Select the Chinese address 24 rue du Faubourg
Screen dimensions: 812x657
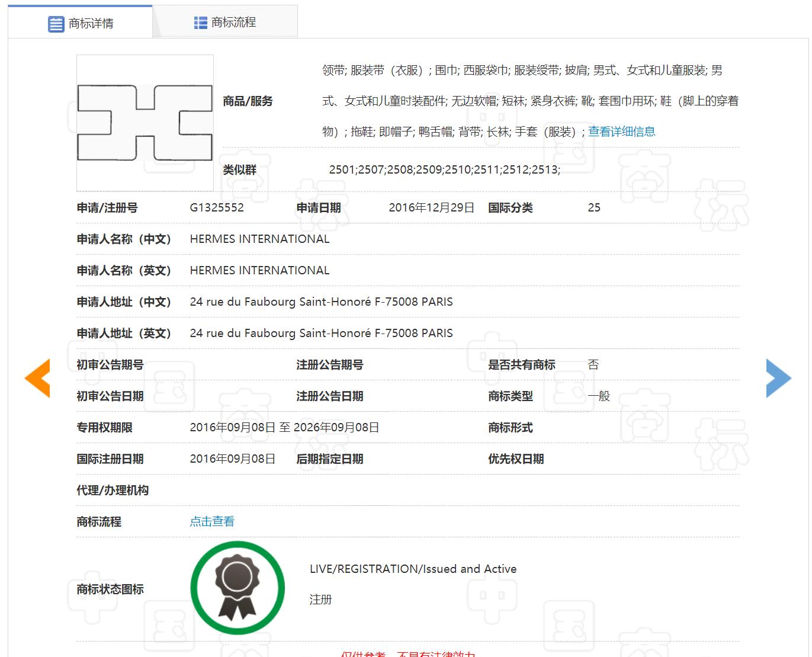click(x=321, y=302)
